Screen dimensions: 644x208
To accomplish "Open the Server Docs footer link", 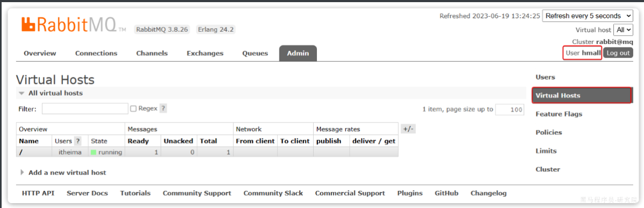I will [87, 193].
